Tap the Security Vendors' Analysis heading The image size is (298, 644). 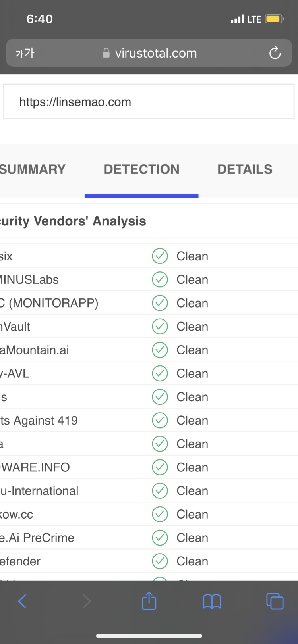click(x=74, y=221)
